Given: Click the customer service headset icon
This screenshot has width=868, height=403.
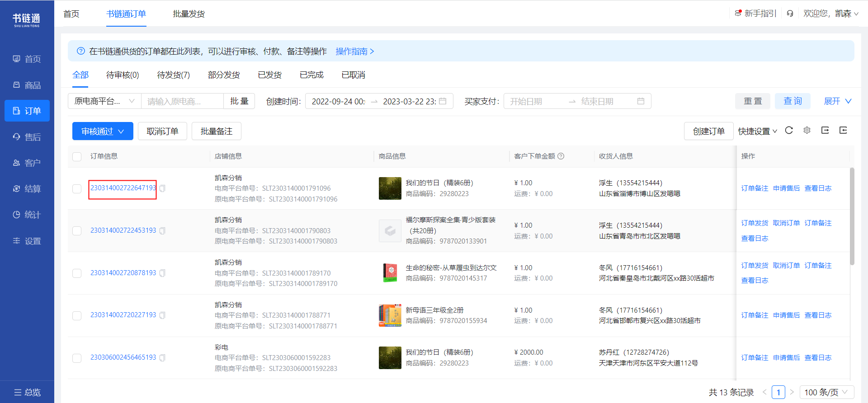Looking at the screenshot, I should (790, 14).
